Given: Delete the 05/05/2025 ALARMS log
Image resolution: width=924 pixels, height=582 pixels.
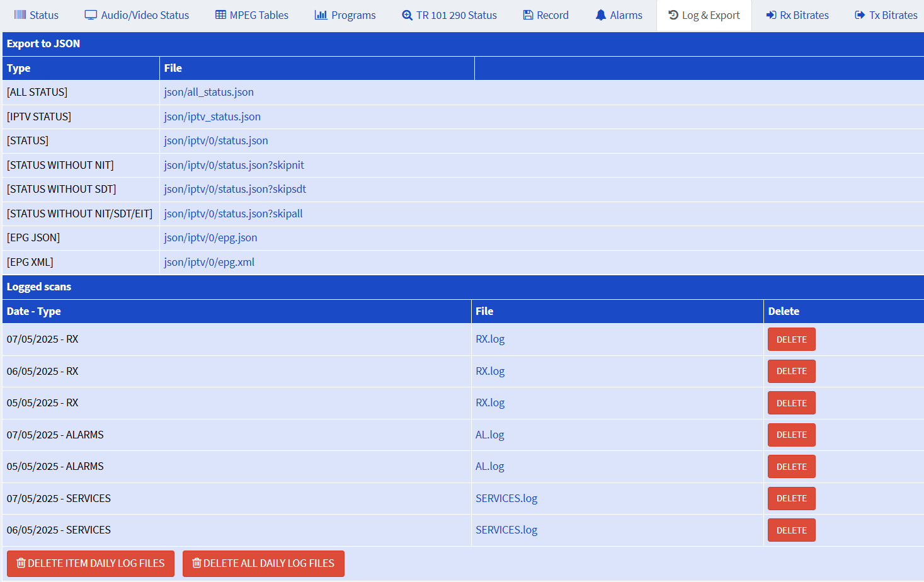Looking at the screenshot, I should [x=791, y=467].
